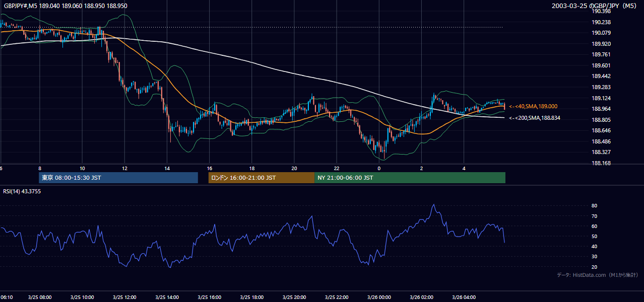This screenshot has width=644, height=302.
Task: Click price axis value 188.486
Action: [x=601, y=141]
